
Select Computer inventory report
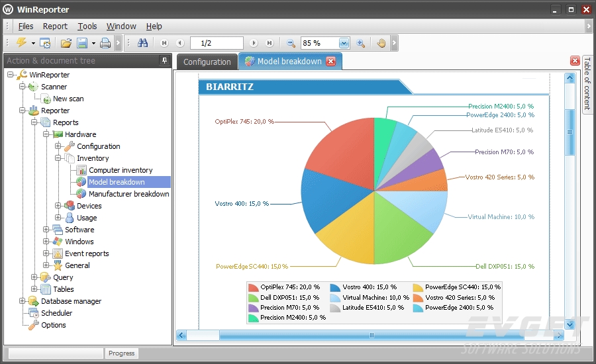pyautogui.click(x=121, y=170)
